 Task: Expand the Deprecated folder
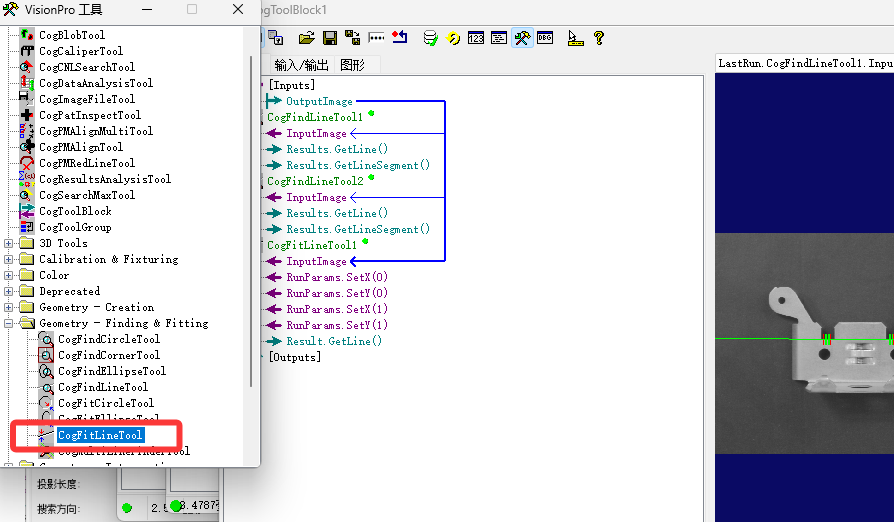pyautogui.click(x=9, y=291)
